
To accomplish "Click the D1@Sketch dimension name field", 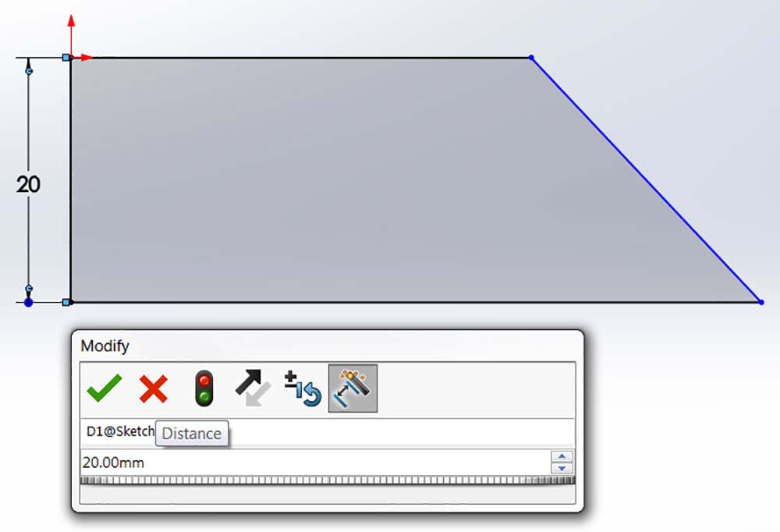I will [x=328, y=431].
